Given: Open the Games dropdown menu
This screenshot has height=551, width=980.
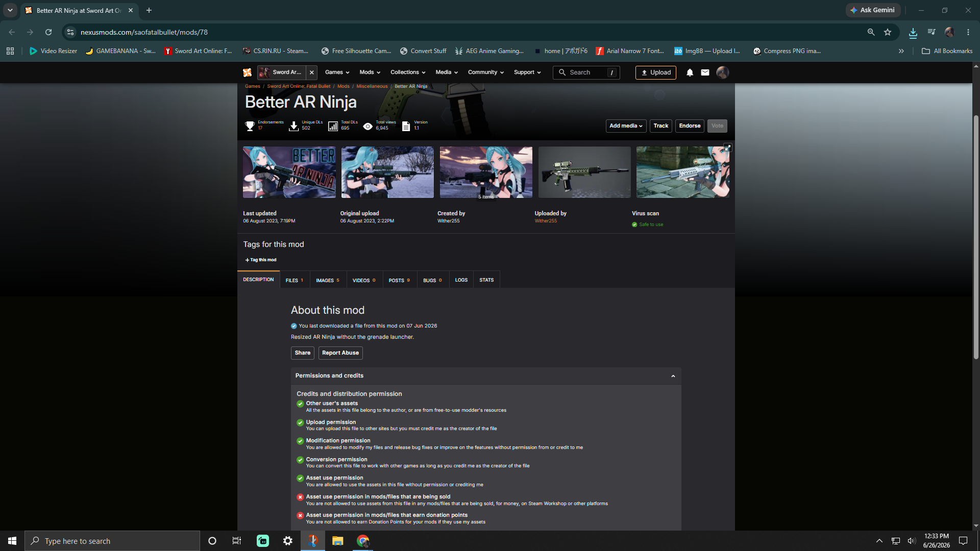Looking at the screenshot, I should pos(337,72).
